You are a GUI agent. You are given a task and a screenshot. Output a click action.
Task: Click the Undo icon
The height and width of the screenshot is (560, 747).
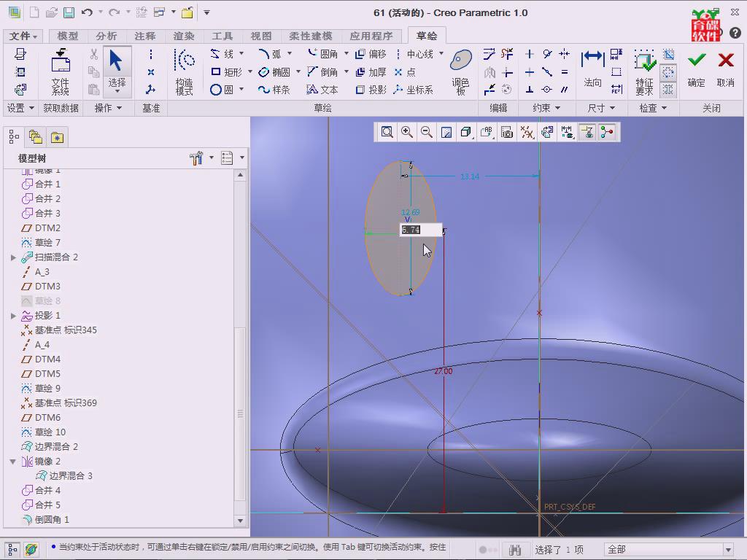(x=87, y=12)
